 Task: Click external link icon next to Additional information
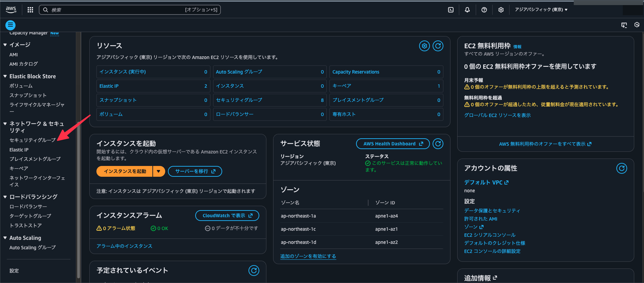click(x=495, y=278)
